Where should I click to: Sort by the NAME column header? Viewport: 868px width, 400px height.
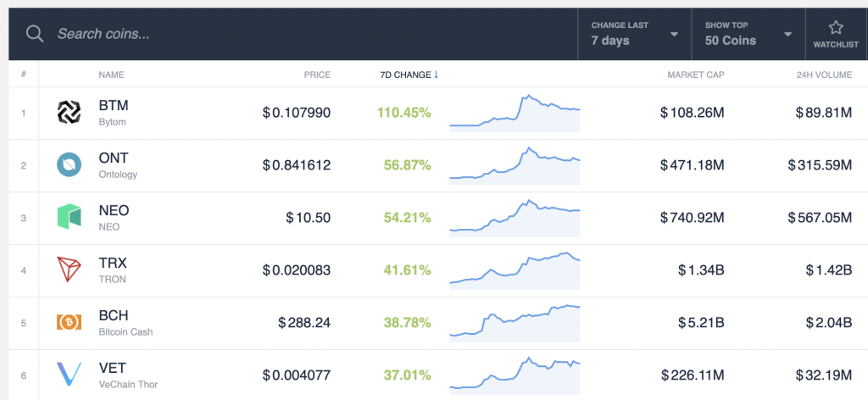[111, 75]
